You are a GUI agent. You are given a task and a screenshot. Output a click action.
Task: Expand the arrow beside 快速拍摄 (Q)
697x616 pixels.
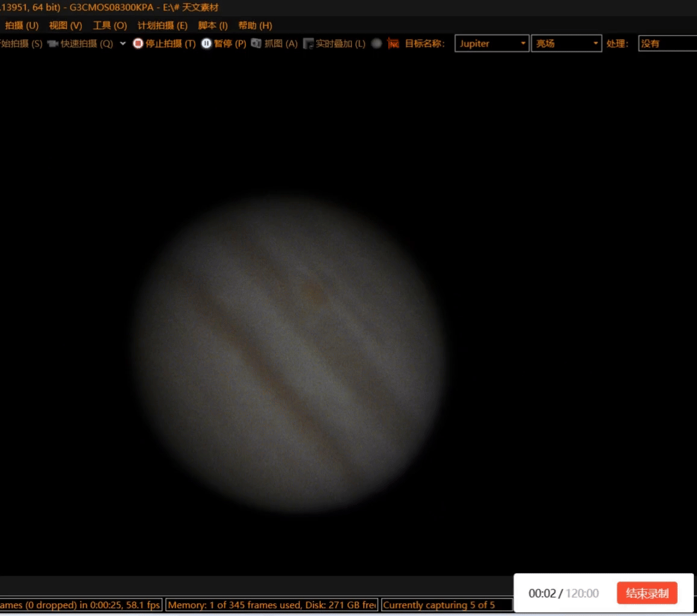pyautogui.click(x=122, y=43)
